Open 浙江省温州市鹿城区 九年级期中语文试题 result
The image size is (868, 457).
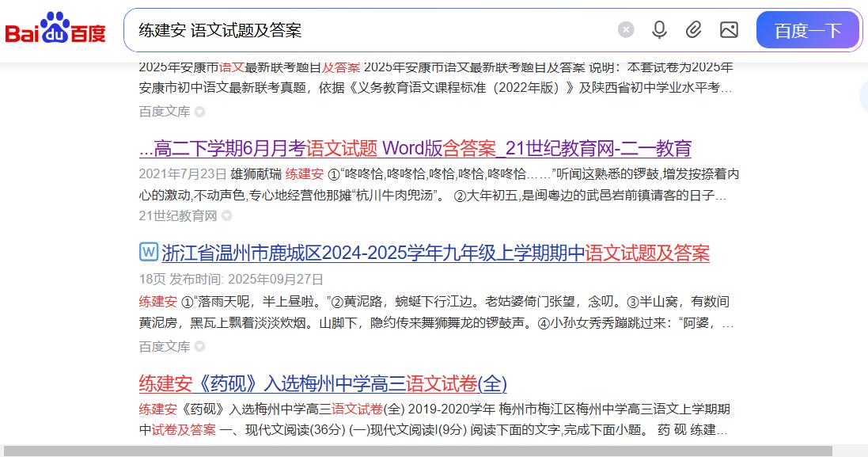(x=435, y=253)
